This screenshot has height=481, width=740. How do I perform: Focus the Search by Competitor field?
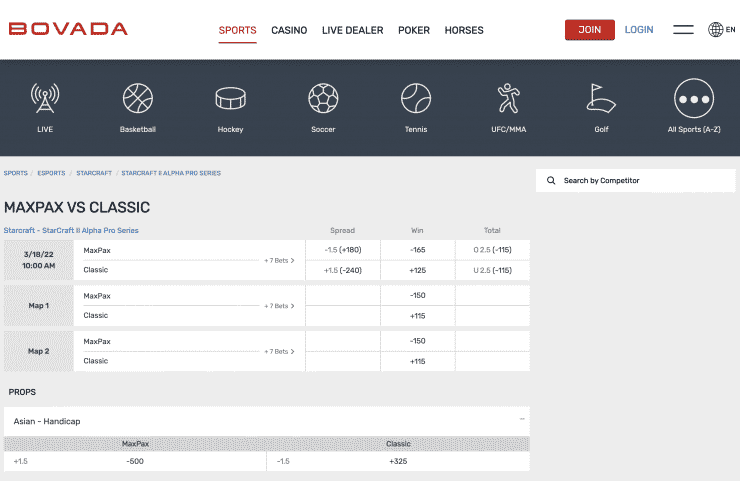[x=635, y=180]
